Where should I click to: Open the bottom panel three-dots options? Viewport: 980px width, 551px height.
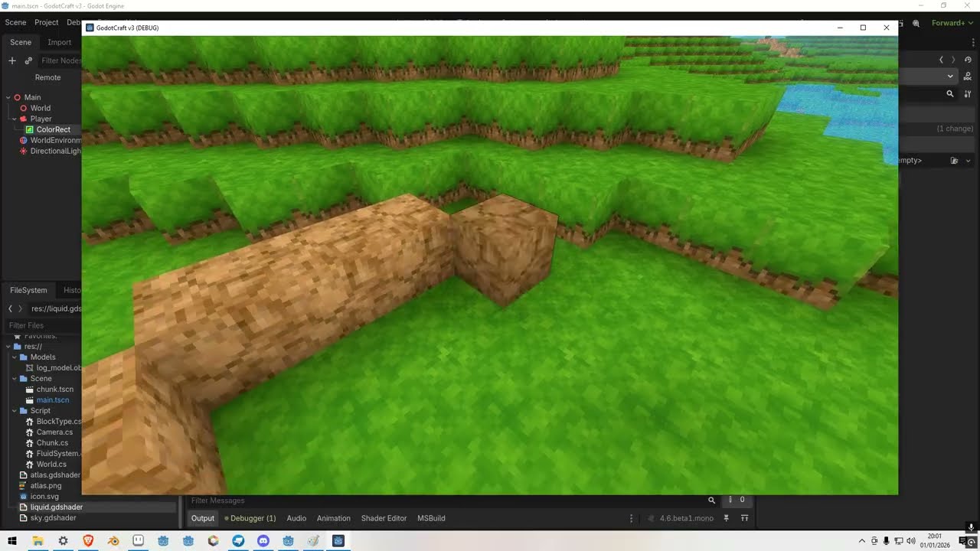631,518
